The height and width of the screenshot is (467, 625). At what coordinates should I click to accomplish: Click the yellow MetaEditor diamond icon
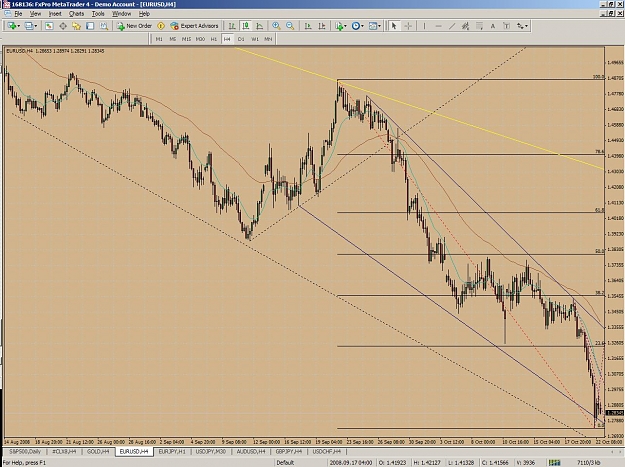click(161, 26)
